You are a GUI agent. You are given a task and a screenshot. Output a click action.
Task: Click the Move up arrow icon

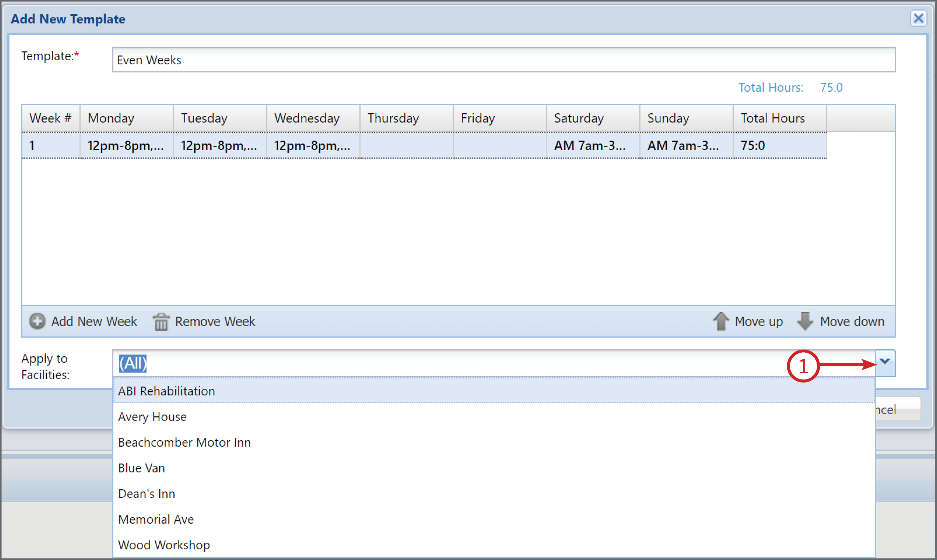(721, 322)
